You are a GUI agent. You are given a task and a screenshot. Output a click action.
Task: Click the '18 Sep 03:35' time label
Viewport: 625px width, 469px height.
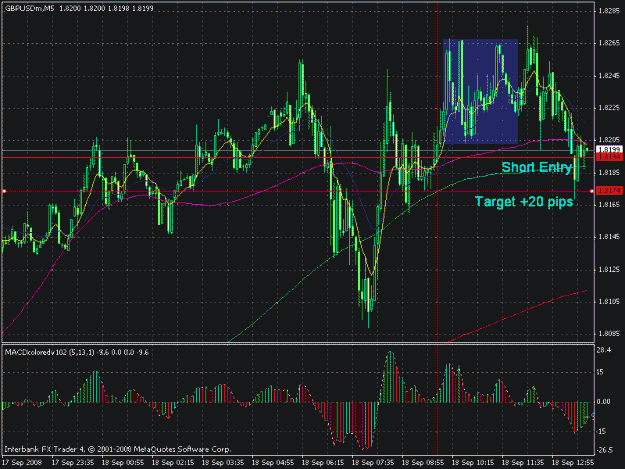223,463
